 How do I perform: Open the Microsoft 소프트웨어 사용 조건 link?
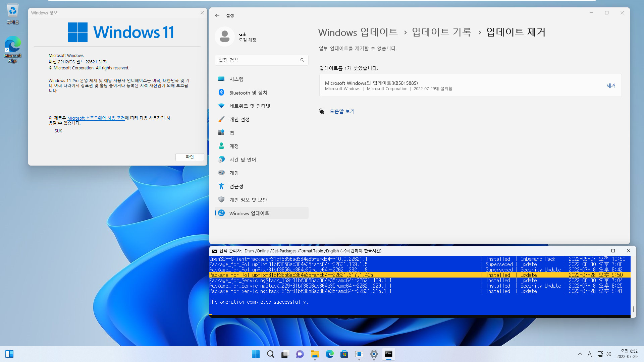pyautogui.click(x=96, y=118)
